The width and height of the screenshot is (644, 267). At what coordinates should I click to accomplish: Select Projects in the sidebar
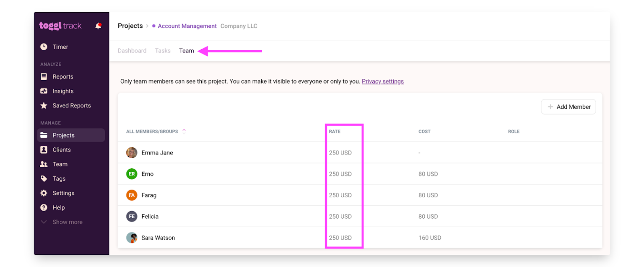63,135
